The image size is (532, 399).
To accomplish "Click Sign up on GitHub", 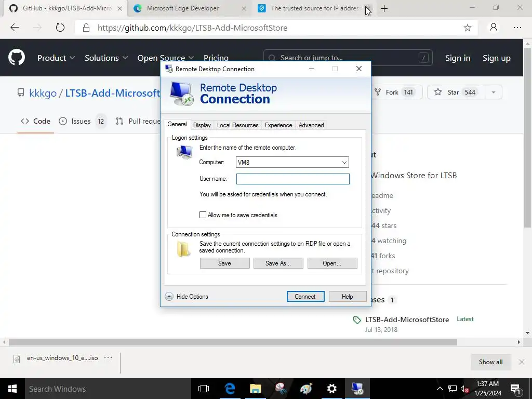I will (x=496, y=58).
